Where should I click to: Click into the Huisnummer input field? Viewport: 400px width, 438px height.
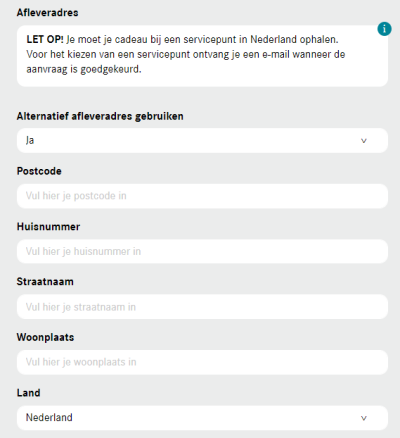pos(202,251)
